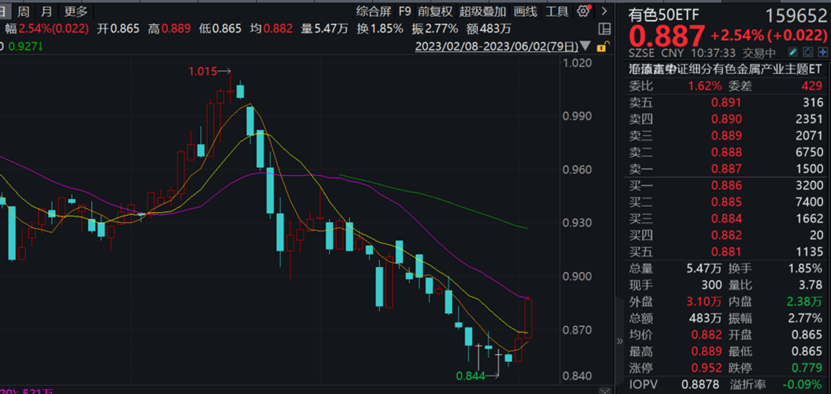
Task: Click the 卖二 volume 6750
Action: coord(810,152)
